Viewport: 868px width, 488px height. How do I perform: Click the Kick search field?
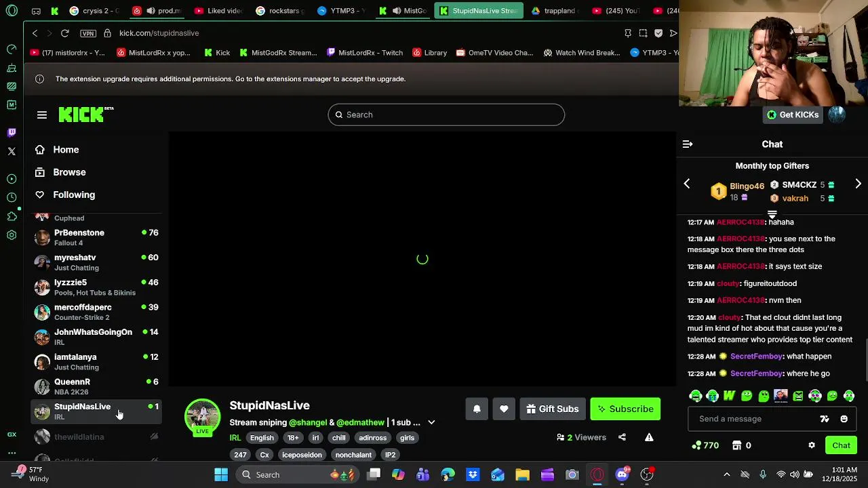446,115
